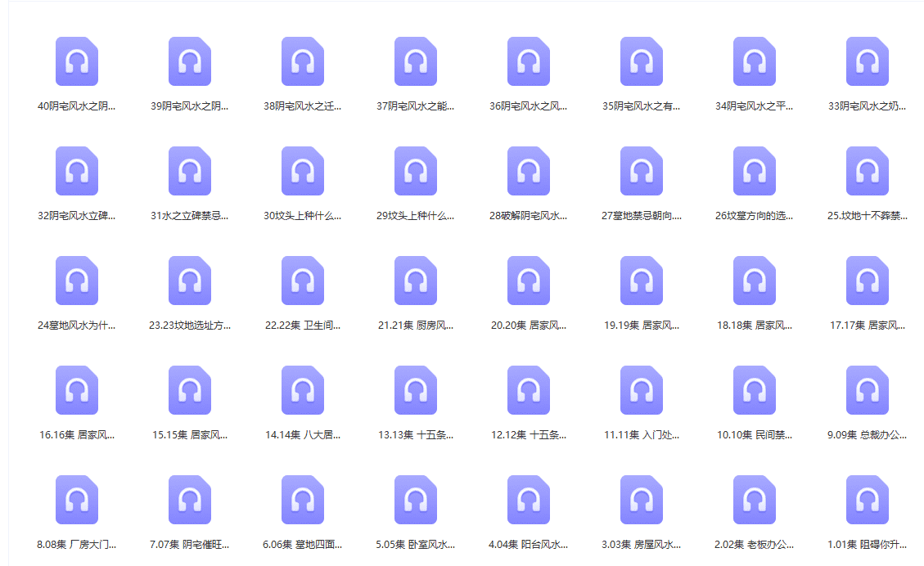Select the 2.02集 老板办公 file label
Screen dimensions: 924x566
tap(754, 545)
